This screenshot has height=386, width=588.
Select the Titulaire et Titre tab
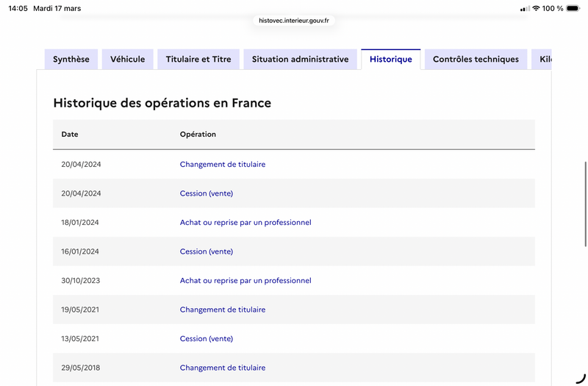coord(198,60)
